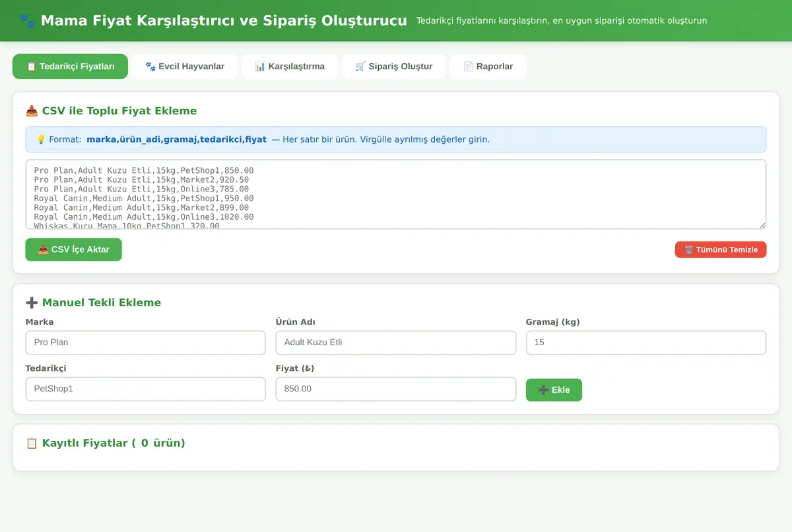Click the 'Royal Canin,Medium Adult,15kg,PetShop1,950.00' line

pos(144,198)
